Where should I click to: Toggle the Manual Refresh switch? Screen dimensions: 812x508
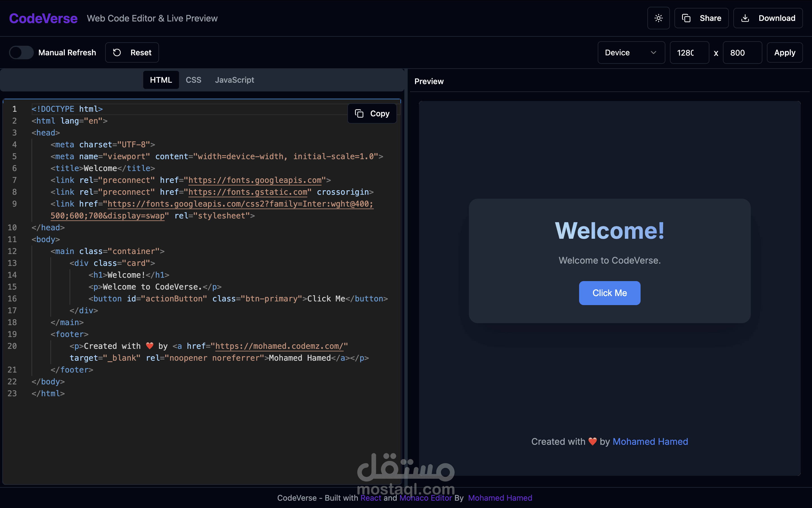pyautogui.click(x=21, y=52)
